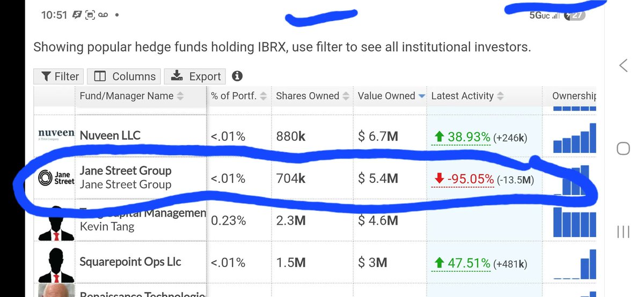Click Squarepoint's ownership history bar chart

pos(575,264)
